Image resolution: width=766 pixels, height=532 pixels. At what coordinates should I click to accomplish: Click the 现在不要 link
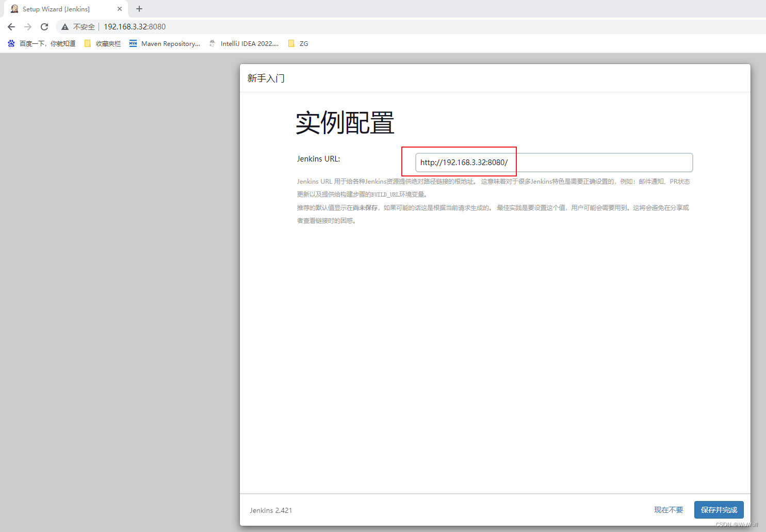click(669, 510)
